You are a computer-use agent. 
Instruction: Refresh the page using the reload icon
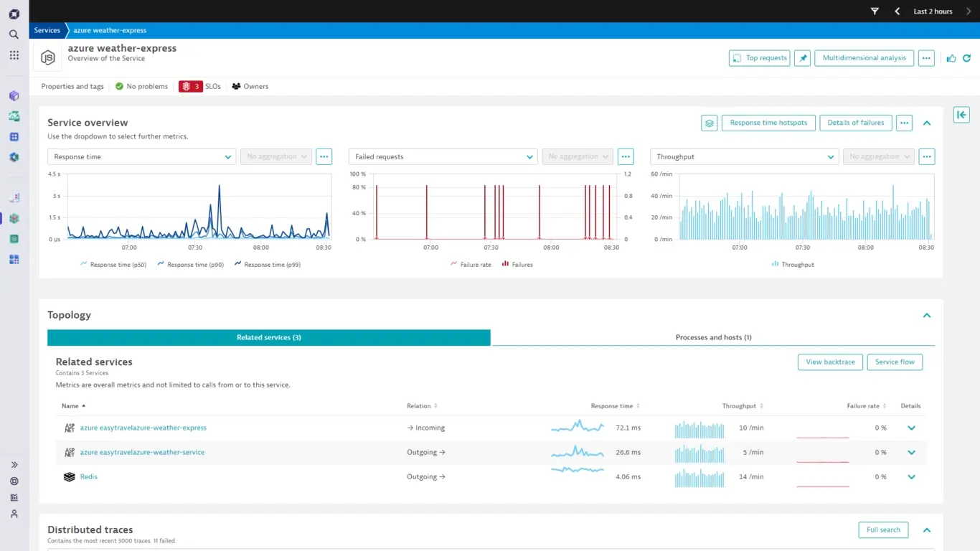tap(966, 58)
